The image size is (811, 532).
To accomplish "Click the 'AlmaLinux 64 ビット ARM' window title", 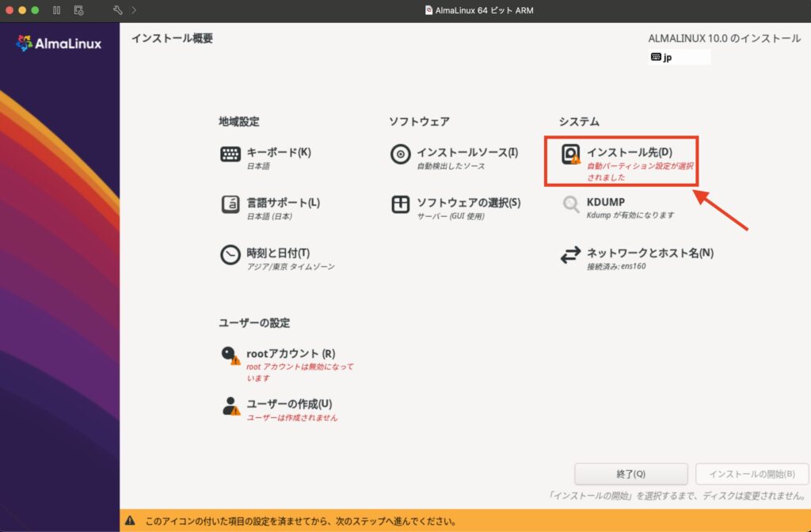I will 484,10.
